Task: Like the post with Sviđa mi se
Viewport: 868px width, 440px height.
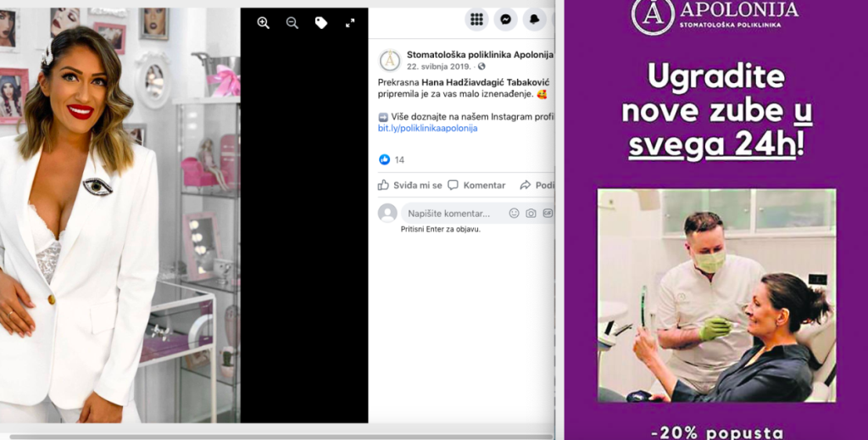Action: (x=409, y=186)
